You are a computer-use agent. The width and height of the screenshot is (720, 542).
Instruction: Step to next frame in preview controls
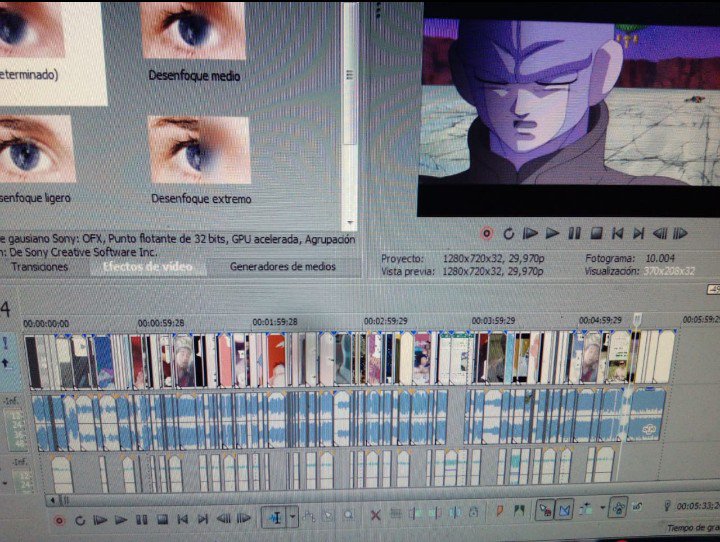click(x=680, y=233)
